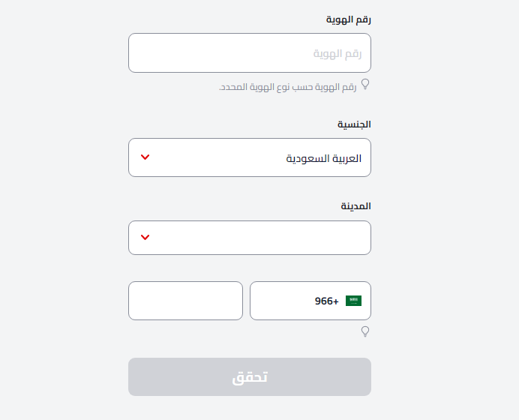
Task: Click the الجنسية label above the dropdown
Action: (x=353, y=124)
